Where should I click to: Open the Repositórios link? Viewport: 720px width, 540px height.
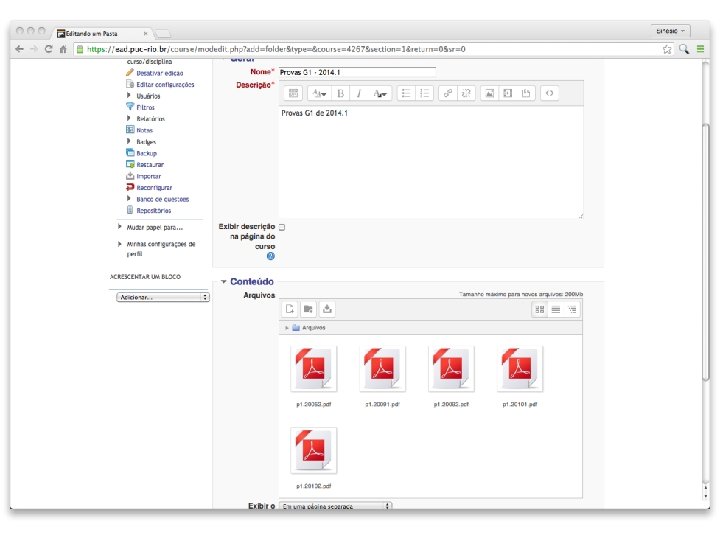153,211
